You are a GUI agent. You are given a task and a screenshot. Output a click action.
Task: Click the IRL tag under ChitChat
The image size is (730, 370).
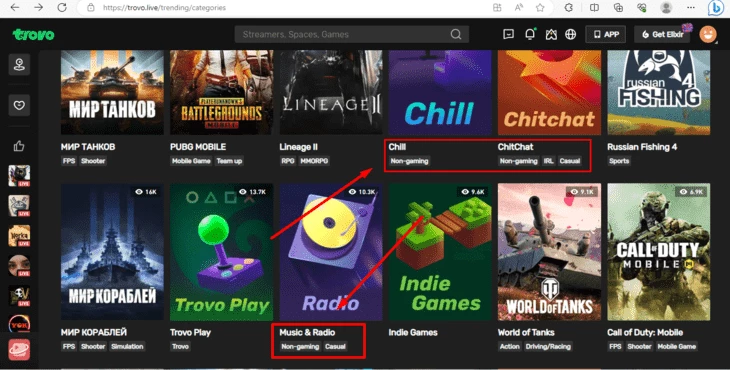[x=548, y=161]
